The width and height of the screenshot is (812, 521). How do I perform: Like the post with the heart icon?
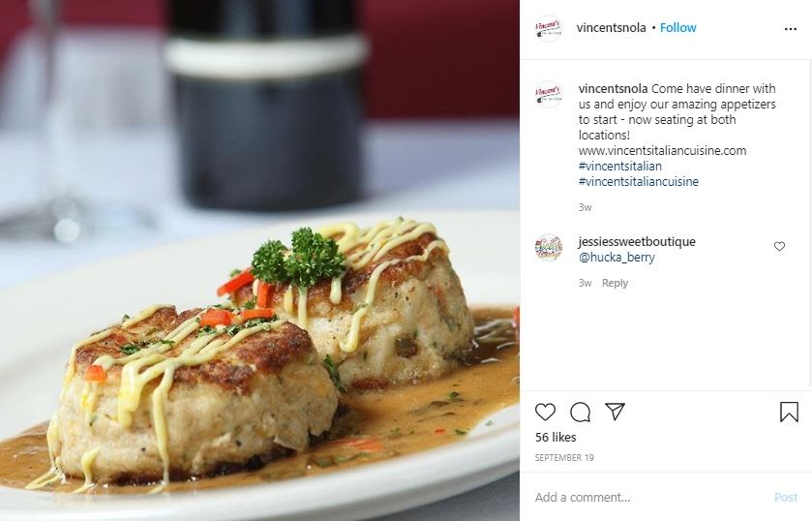coord(545,413)
